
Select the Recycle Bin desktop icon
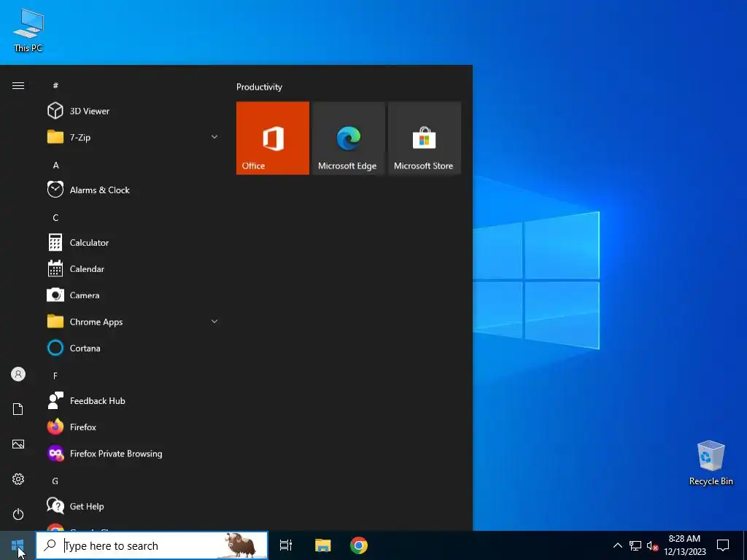pos(711,463)
